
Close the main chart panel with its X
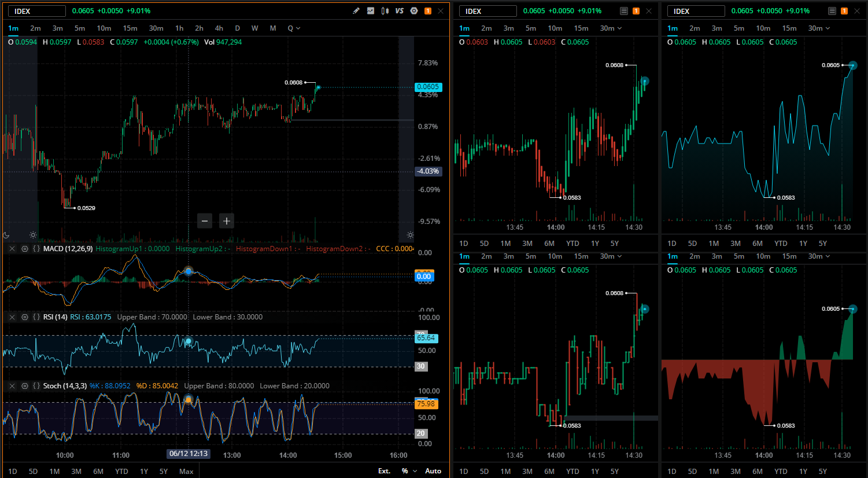(441, 11)
